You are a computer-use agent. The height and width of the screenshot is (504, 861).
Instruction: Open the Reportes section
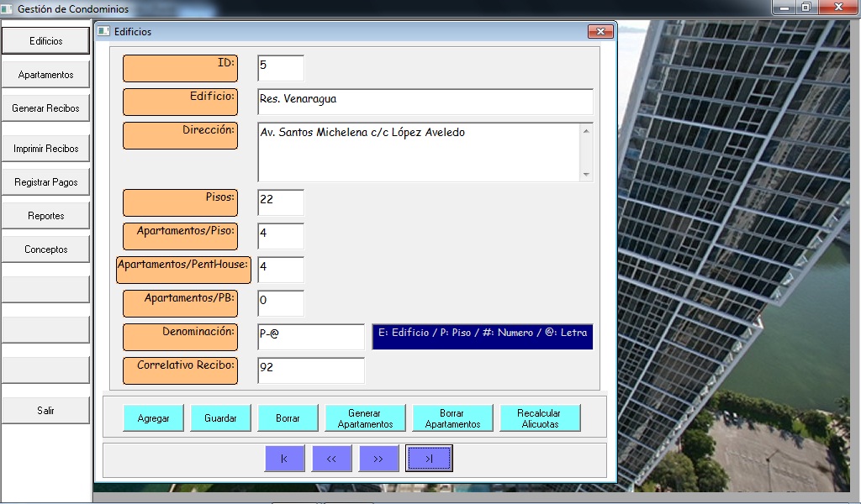point(45,216)
